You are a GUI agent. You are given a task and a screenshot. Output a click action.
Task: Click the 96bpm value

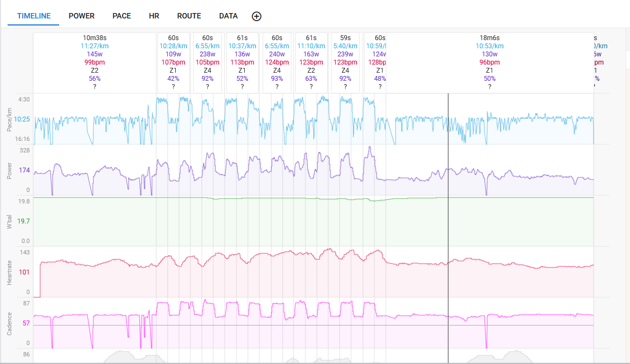click(490, 62)
